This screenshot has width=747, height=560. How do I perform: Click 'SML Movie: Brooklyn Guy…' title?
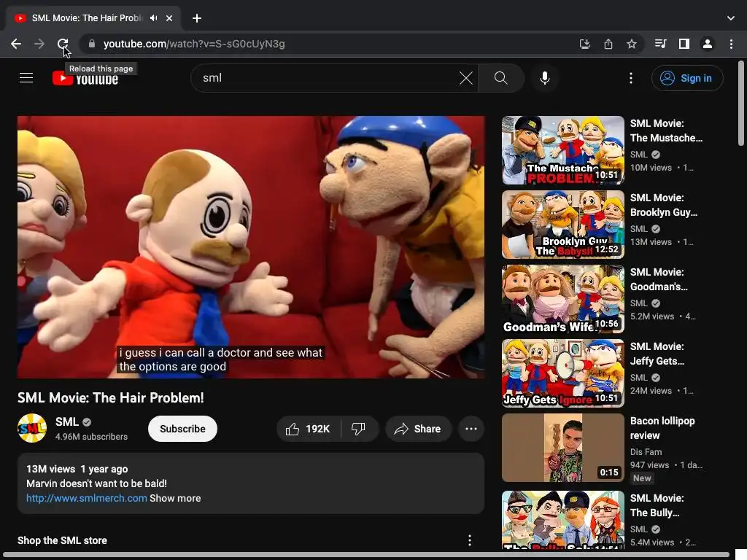click(664, 205)
